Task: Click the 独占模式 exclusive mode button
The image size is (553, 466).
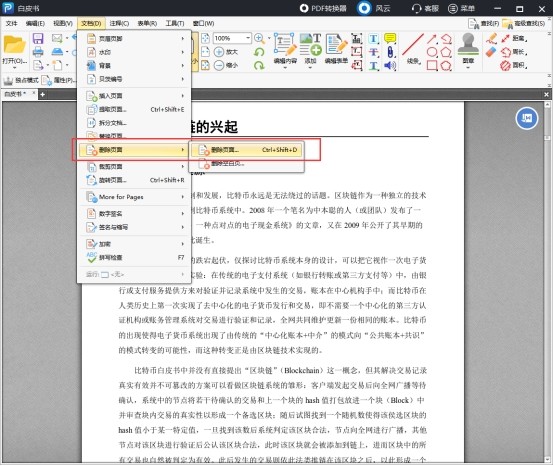Action: (20, 80)
